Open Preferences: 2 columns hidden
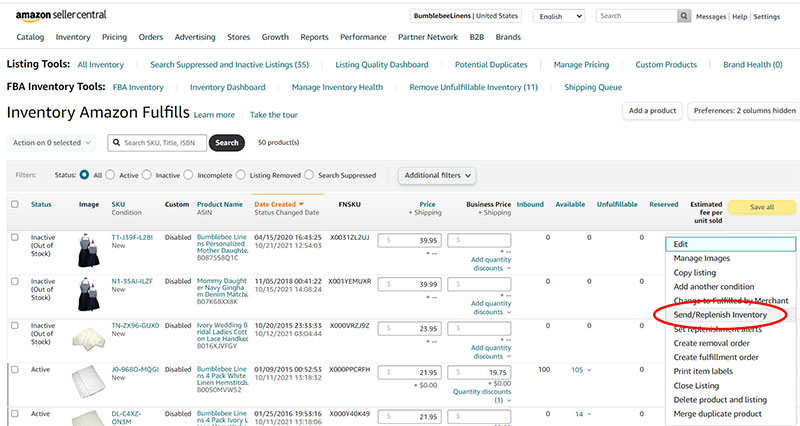 (x=744, y=111)
